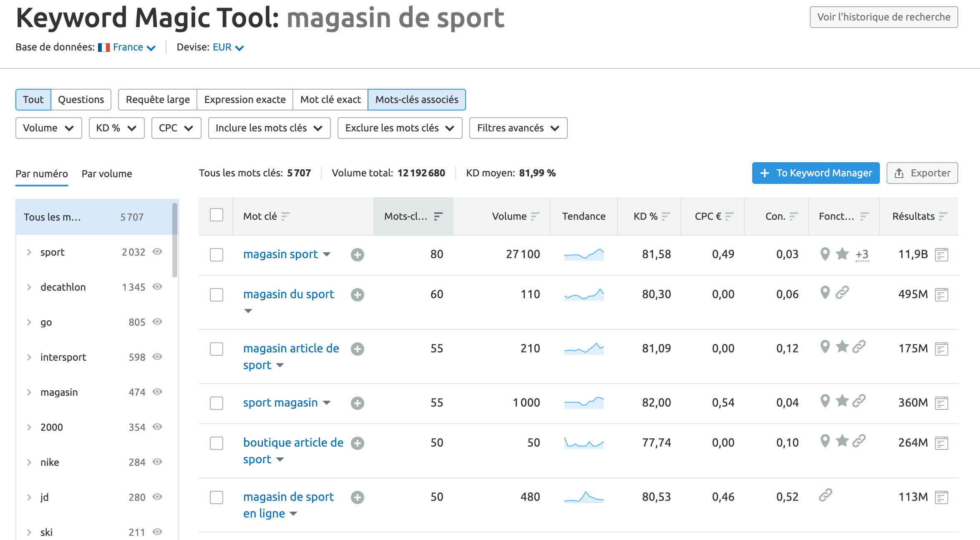This screenshot has height=540, width=980.
Task: View trend sparkline for magasin sport
Action: [584, 254]
